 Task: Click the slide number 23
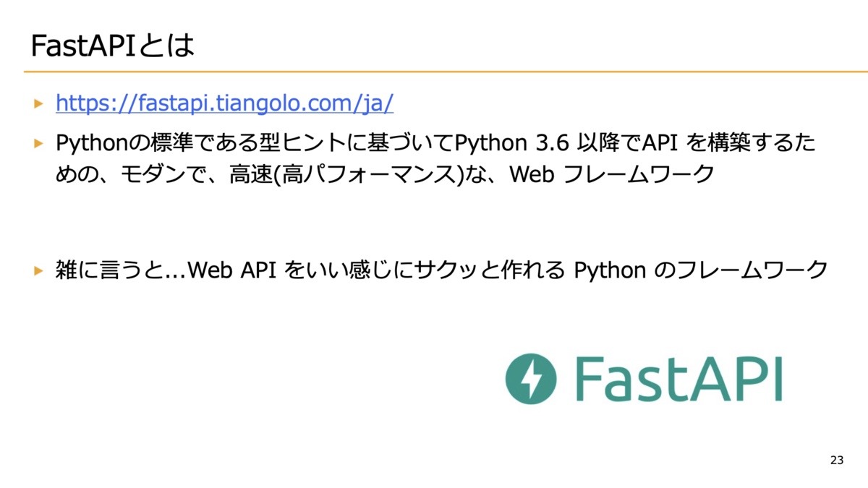click(x=837, y=460)
